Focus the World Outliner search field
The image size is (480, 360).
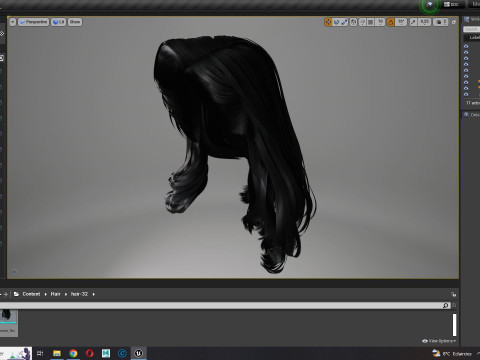[x=471, y=29]
